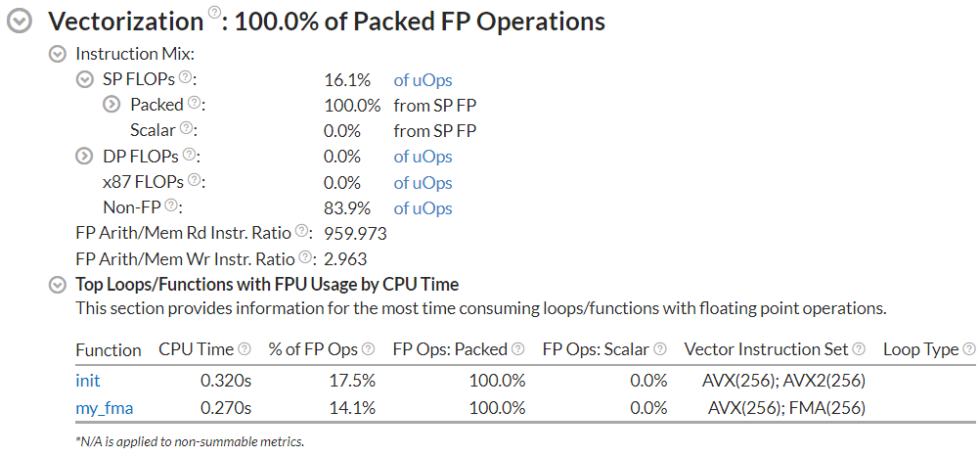
Task: Collapse the Instruction Mix section
Action: [58, 55]
